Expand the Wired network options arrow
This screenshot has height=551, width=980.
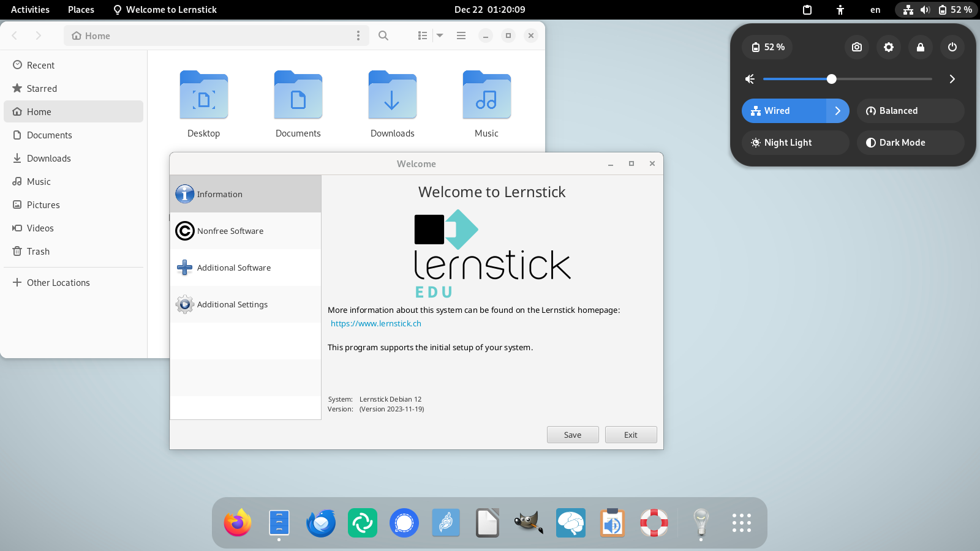838,111
